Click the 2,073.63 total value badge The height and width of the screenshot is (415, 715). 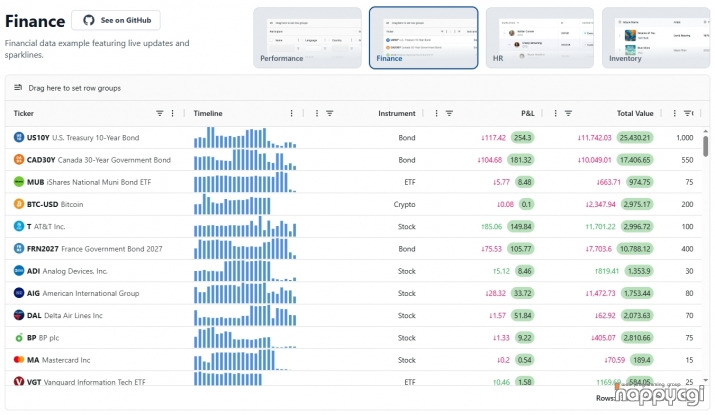[637, 315]
